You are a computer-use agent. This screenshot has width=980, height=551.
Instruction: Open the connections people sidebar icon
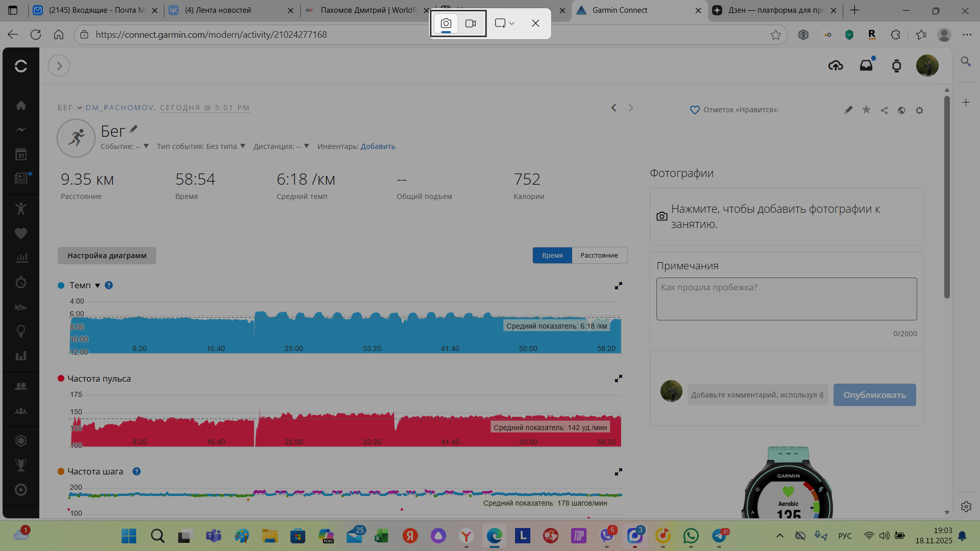coord(21,386)
